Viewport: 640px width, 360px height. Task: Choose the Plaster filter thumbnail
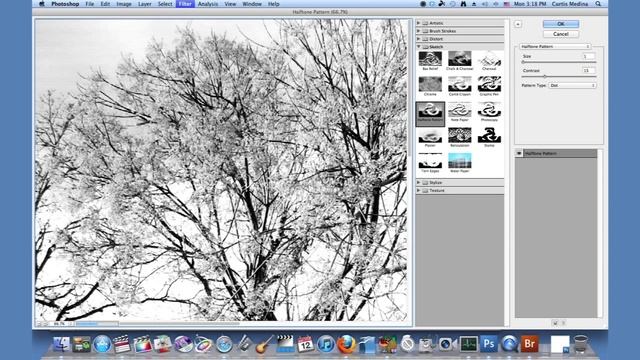(430, 136)
